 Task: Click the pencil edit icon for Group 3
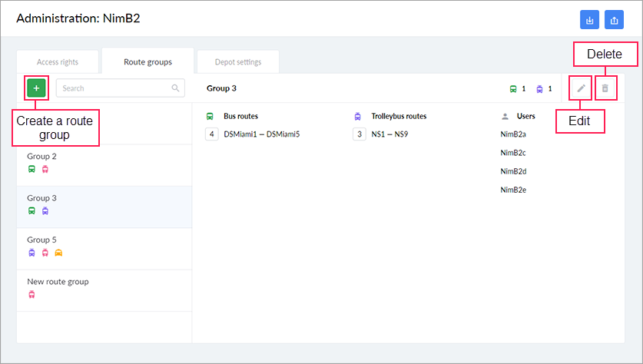coord(582,88)
